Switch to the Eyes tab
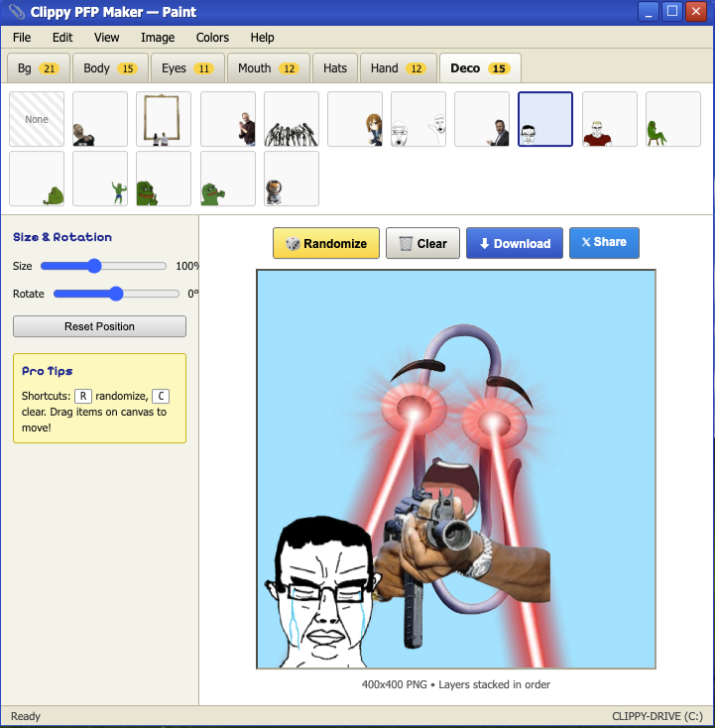This screenshot has width=715, height=728. coord(187,68)
